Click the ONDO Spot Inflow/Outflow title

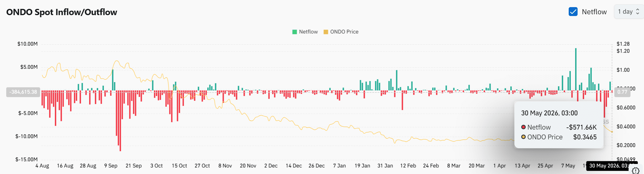(62, 12)
